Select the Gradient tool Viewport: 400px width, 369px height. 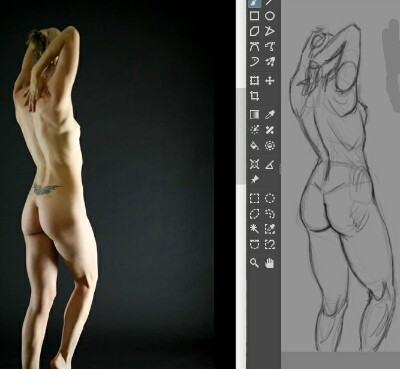tap(255, 115)
